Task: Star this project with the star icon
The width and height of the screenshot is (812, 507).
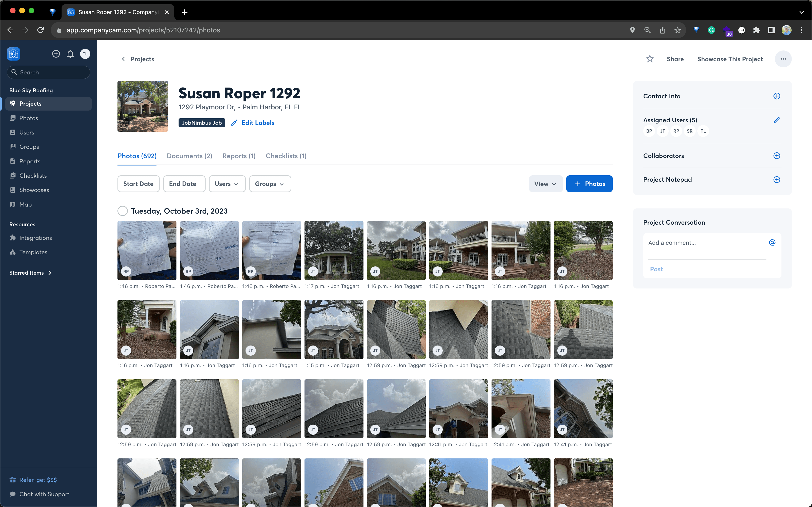Action: [650, 59]
